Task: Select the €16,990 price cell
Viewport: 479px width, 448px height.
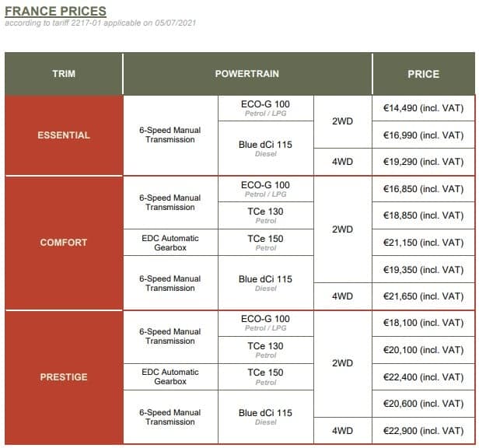Action: (423, 135)
